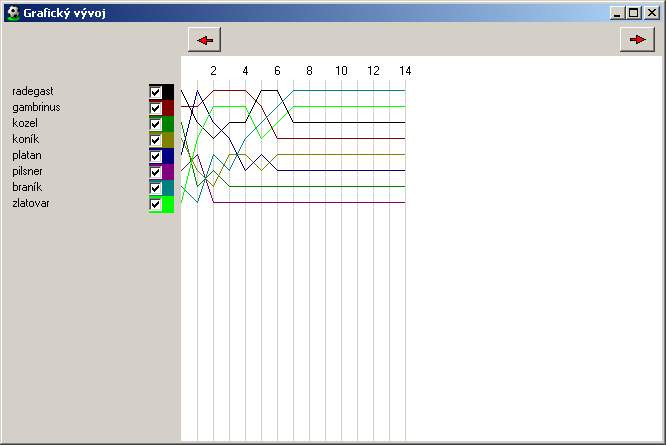666x445 pixels.
Task: Uncheck the gambrinus checkbox
Action: point(155,108)
